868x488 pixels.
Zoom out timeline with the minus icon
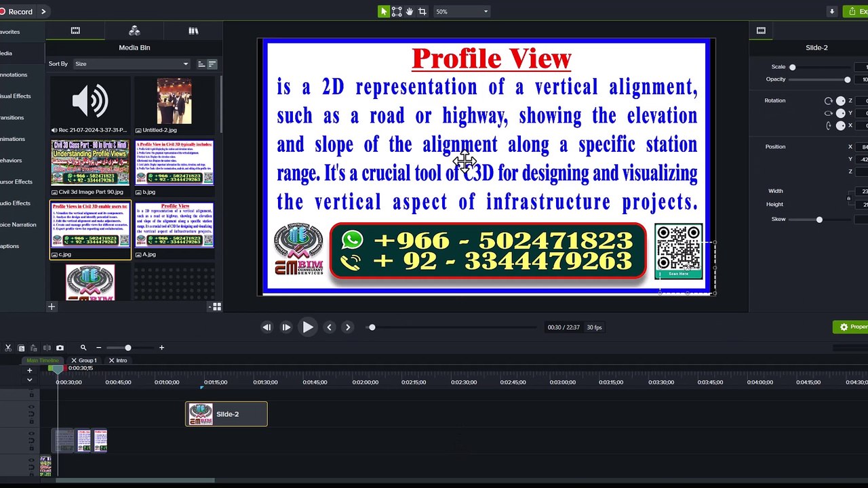click(x=98, y=348)
